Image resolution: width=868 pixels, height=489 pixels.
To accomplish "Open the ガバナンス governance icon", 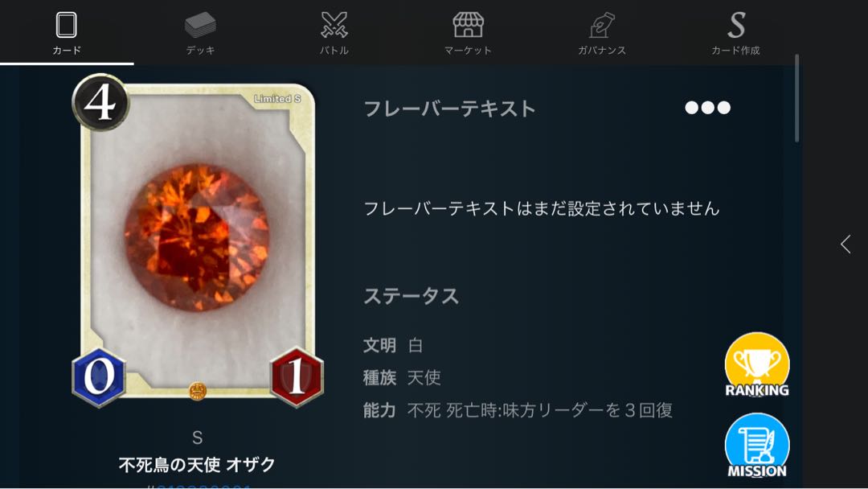I will (x=602, y=25).
